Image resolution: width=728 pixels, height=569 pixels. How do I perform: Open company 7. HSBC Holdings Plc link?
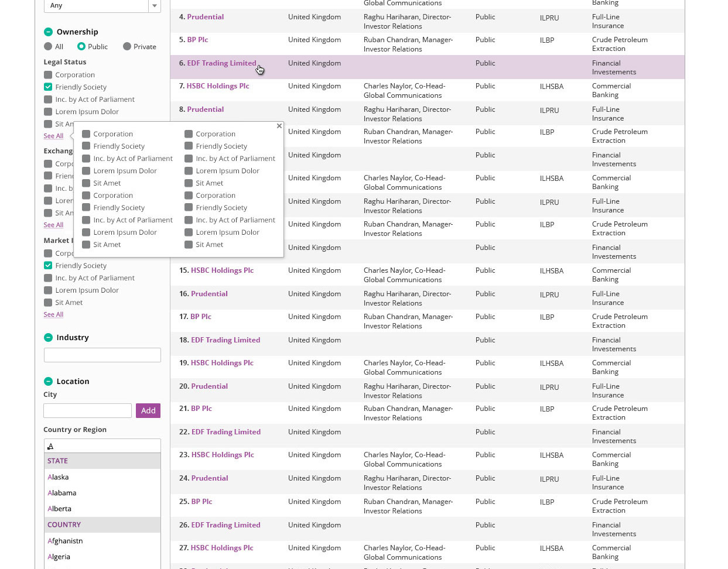(218, 86)
